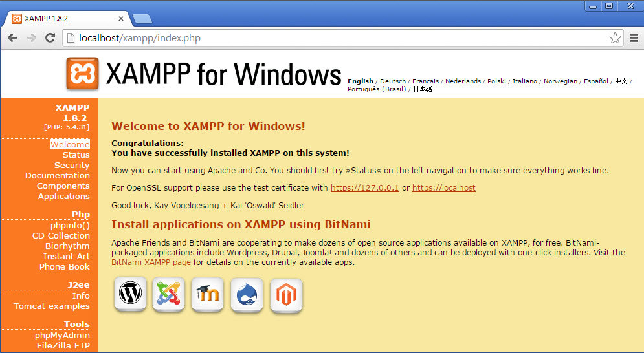Open the Chrome hamburger menu
Screen dimensions: 644x353
click(x=634, y=38)
